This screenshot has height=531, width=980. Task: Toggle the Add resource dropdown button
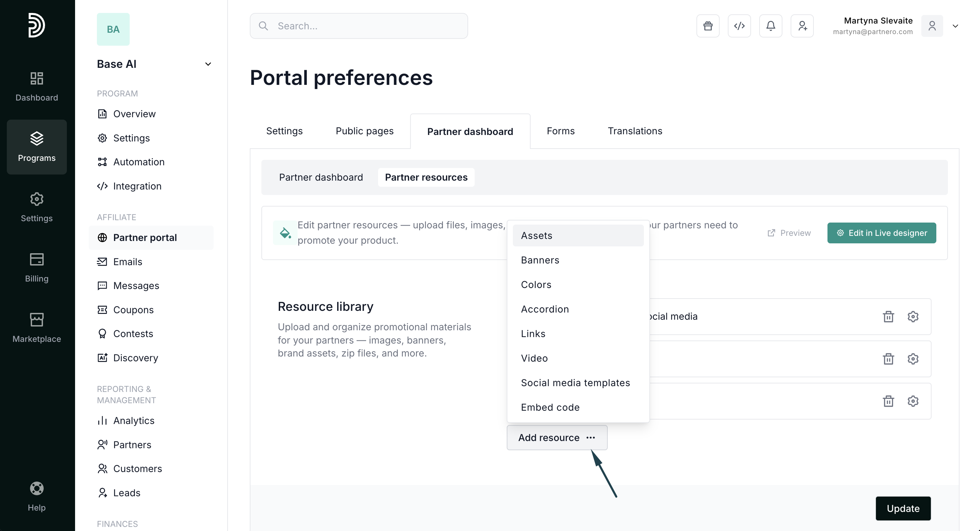pyautogui.click(x=557, y=438)
